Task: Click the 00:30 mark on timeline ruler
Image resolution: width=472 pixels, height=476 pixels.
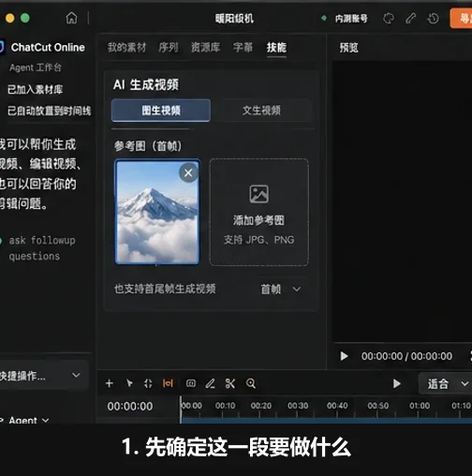Action: tap(298, 406)
